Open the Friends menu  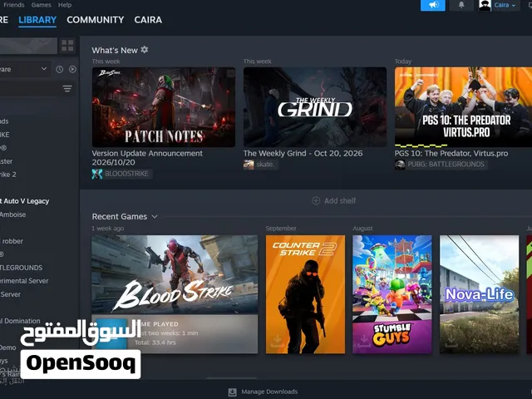click(13, 5)
